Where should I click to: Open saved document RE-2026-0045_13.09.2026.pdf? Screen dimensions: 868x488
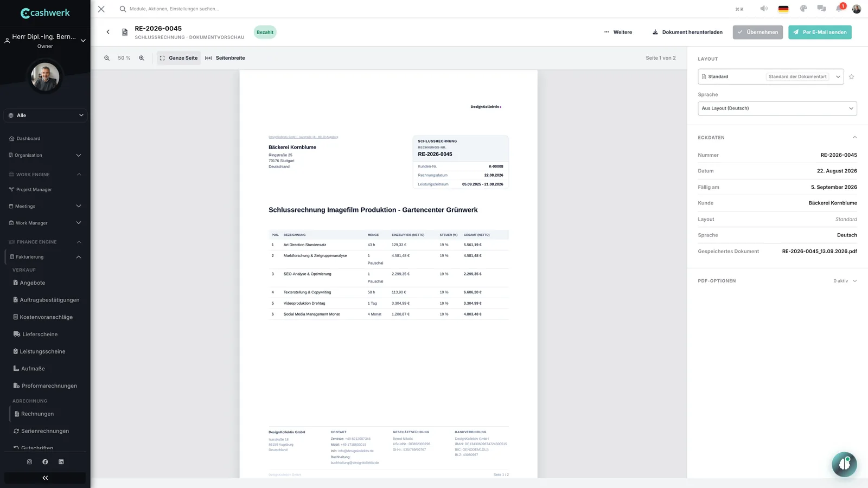[x=819, y=252]
